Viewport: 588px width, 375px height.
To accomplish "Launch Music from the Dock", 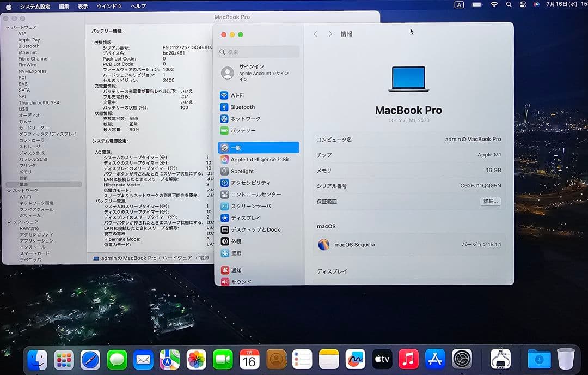I will click(408, 359).
